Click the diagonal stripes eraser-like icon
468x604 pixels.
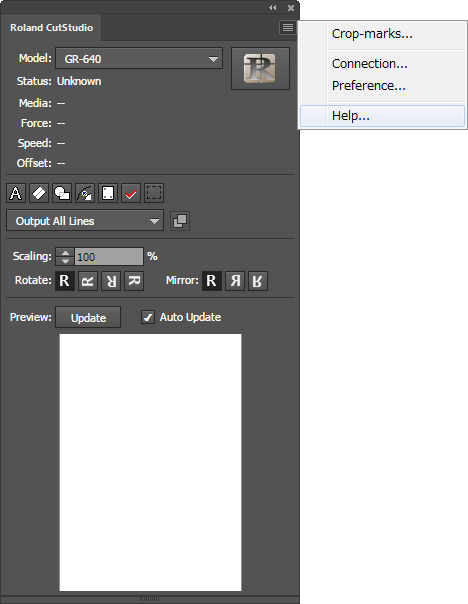[x=39, y=193]
